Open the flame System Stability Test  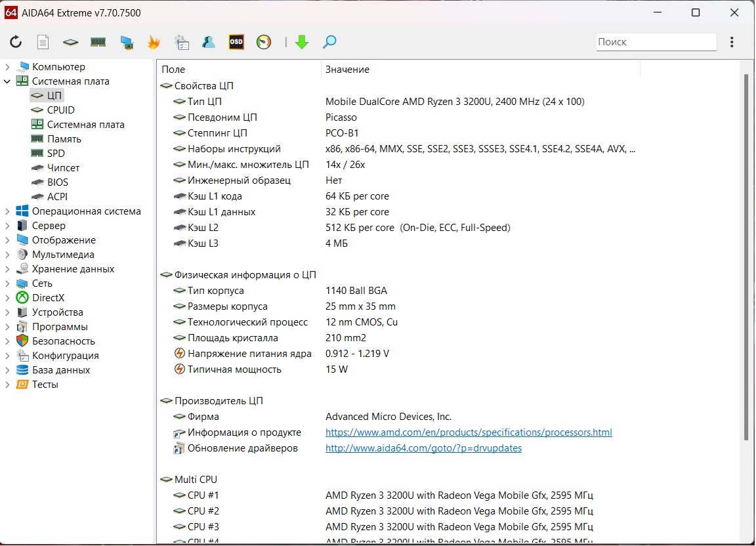[154, 42]
